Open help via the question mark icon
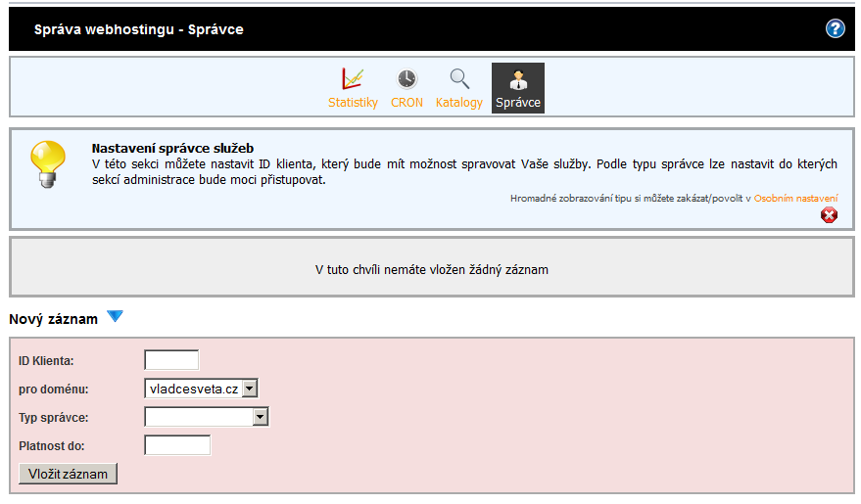 [835, 28]
